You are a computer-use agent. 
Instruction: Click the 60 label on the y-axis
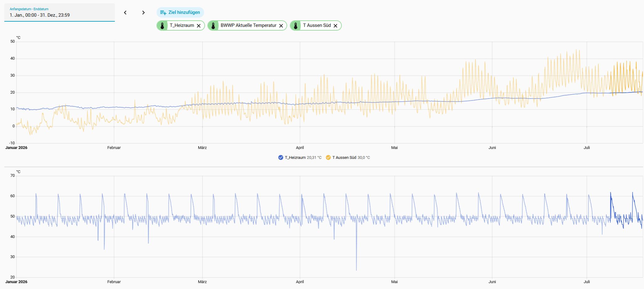[13, 196]
